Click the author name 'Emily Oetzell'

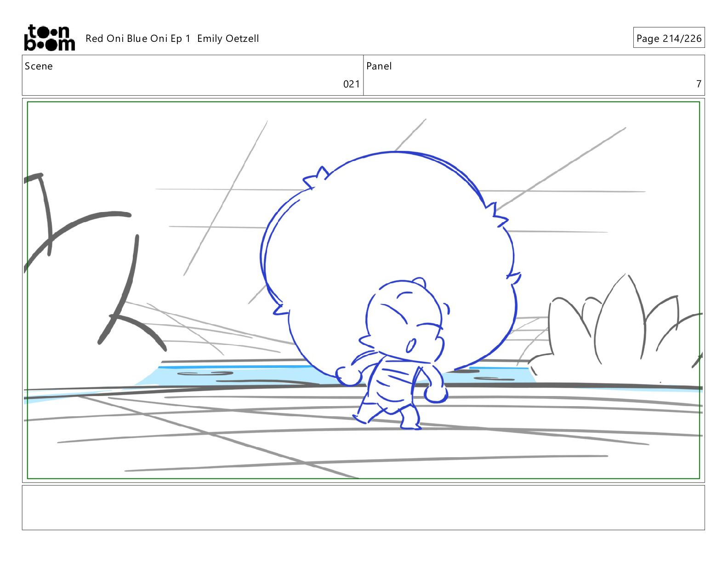click(228, 39)
